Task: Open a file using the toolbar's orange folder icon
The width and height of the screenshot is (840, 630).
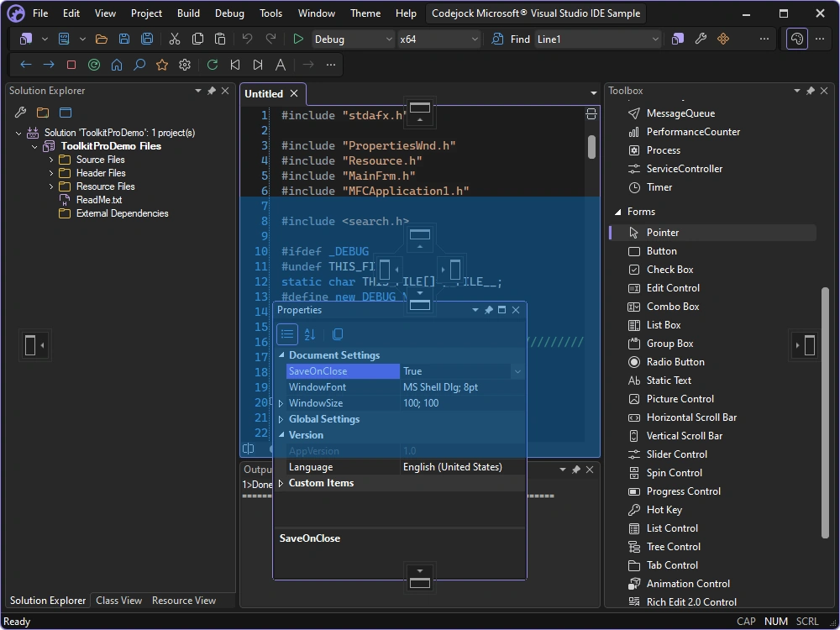Action: click(102, 39)
